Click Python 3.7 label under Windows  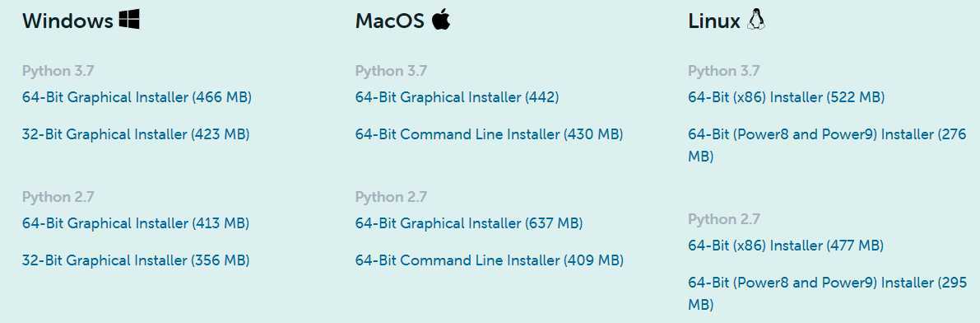coord(58,72)
